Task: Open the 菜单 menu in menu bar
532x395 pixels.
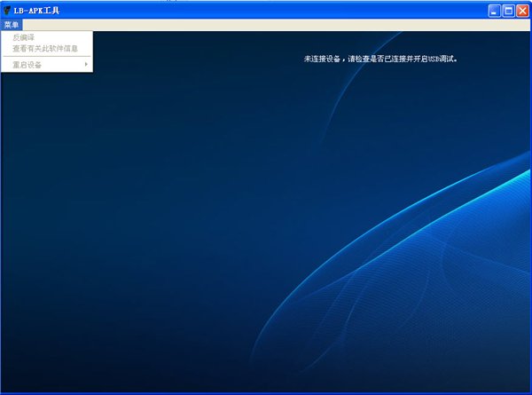Action: click(12, 25)
